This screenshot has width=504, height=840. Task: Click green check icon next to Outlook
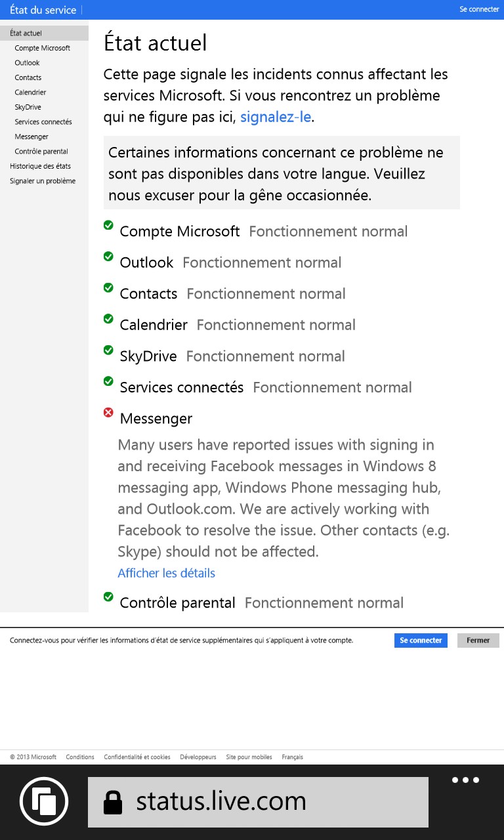(x=108, y=257)
